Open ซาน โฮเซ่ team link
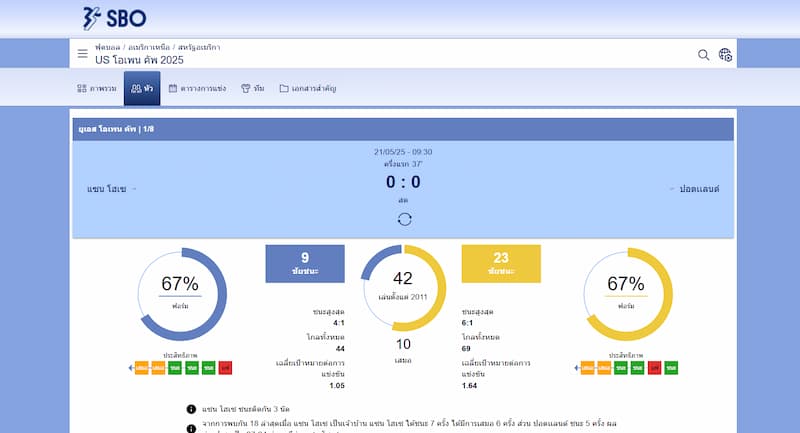Screen dimensions: 800x433 106,189
